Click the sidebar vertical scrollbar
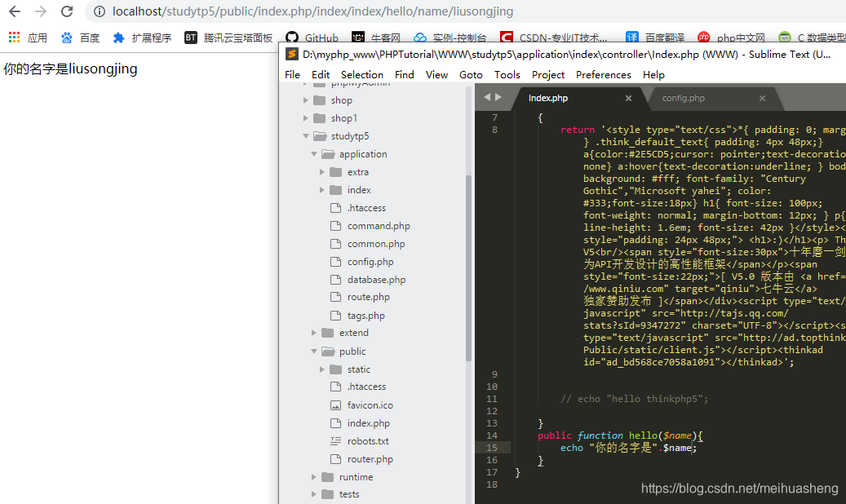Viewport: 846px width, 504px height. click(x=468, y=267)
